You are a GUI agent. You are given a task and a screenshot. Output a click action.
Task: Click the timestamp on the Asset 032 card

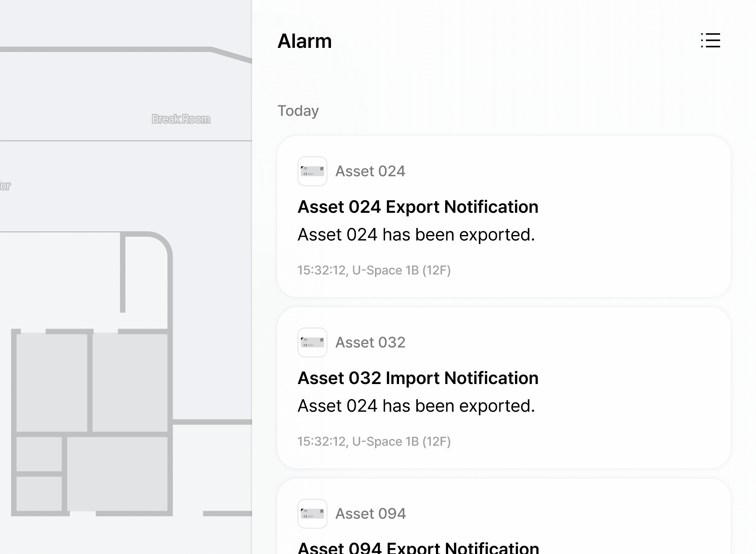pos(374,442)
